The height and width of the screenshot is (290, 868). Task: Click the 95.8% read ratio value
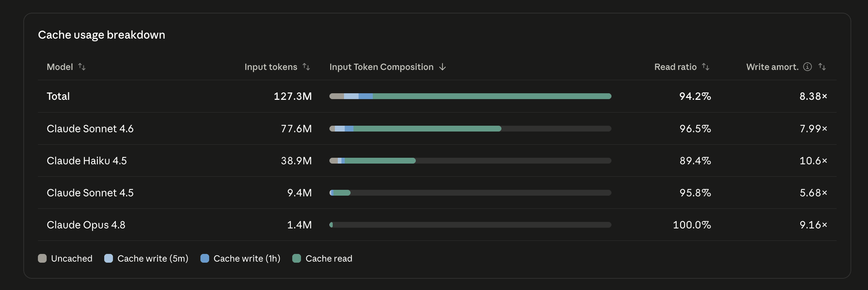tap(695, 193)
